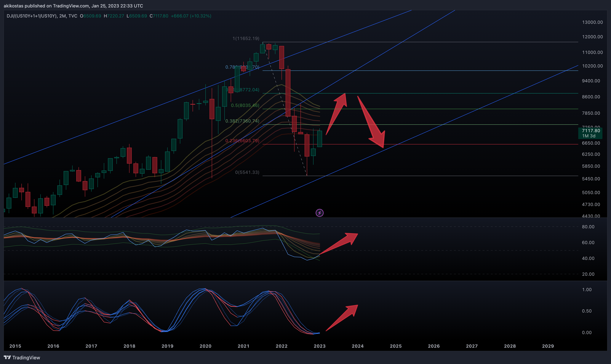This screenshot has width=611, height=364.
Task: Click the 40.00 RSI axis label
Action: click(588, 259)
